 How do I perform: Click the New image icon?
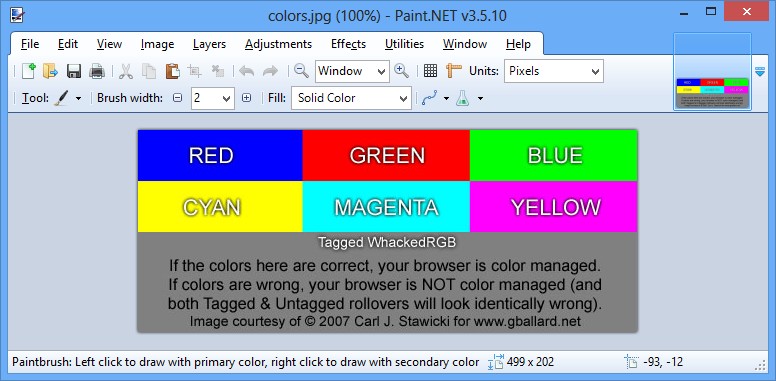click(x=28, y=71)
